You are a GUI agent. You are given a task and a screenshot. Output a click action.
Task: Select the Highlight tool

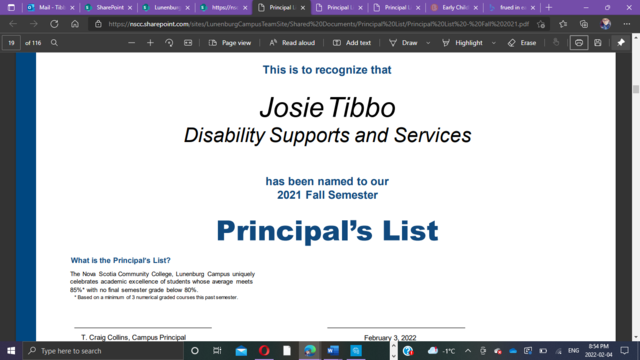coord(462,43)
